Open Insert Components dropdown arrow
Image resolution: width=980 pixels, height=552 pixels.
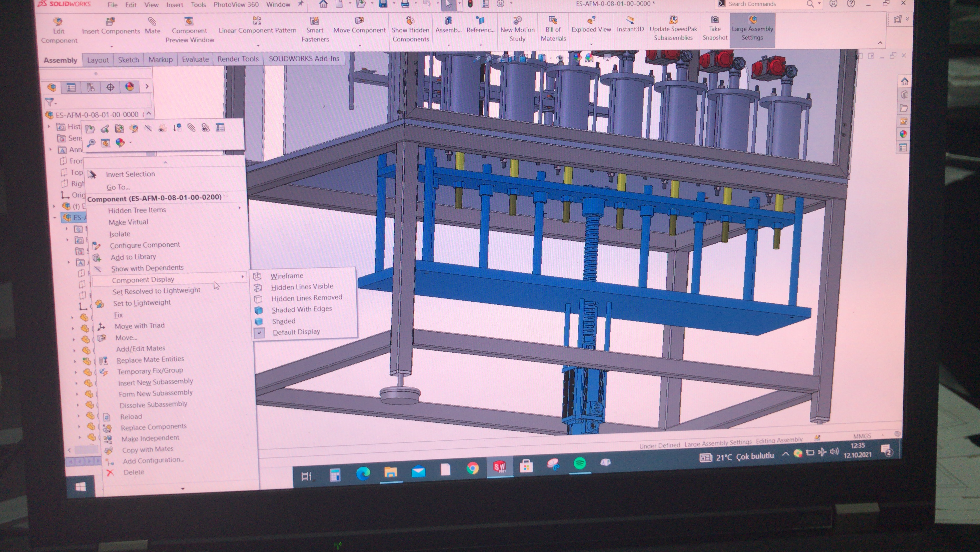112,47
